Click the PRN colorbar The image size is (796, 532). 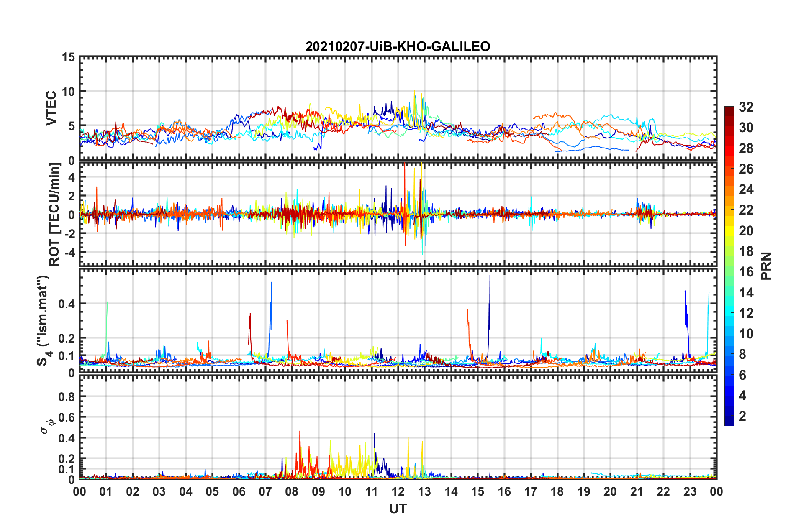pyautogui.click(x=729, y=266)
